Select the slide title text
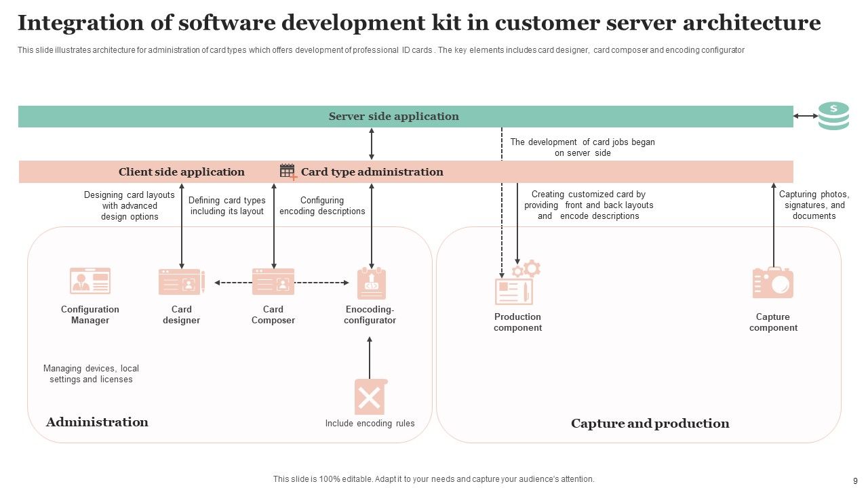 pyautogui.click(x=420, y=22)
